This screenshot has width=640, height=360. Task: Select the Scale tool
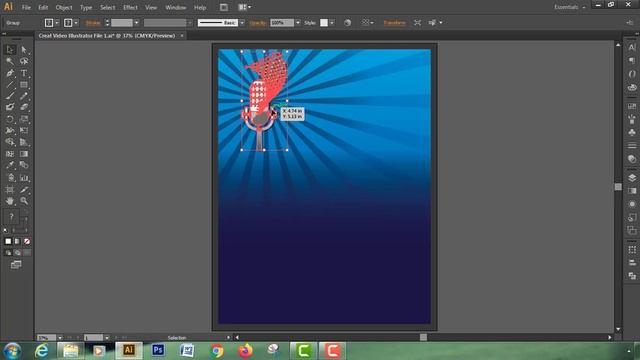coord(24,119)
